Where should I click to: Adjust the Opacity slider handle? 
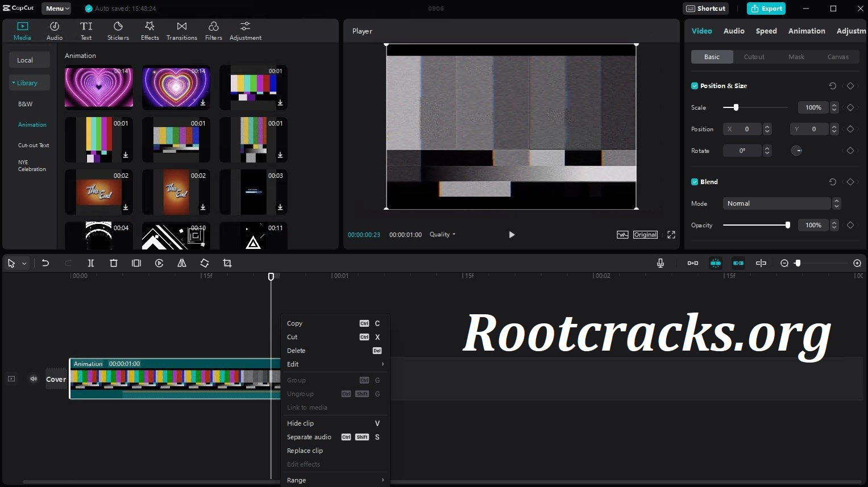[787, 225]
